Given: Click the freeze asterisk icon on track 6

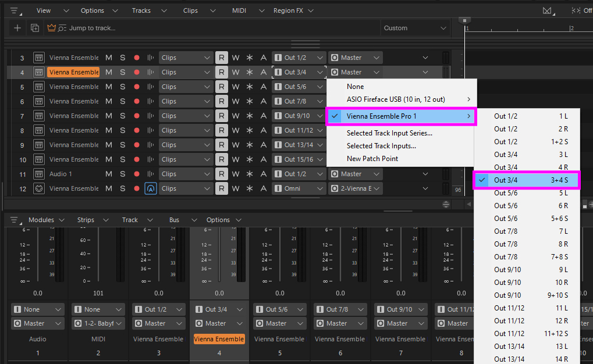Looking at the screenshot, I should pos(250,101).
